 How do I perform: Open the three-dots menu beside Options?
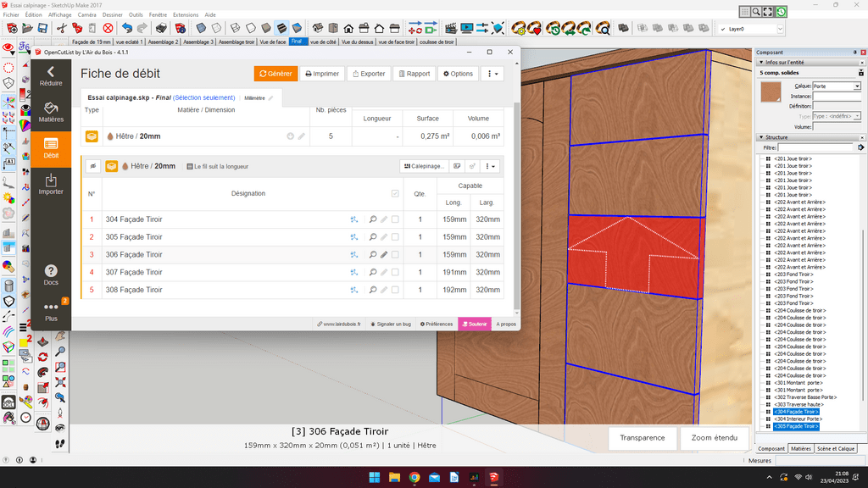click(492, 74)
